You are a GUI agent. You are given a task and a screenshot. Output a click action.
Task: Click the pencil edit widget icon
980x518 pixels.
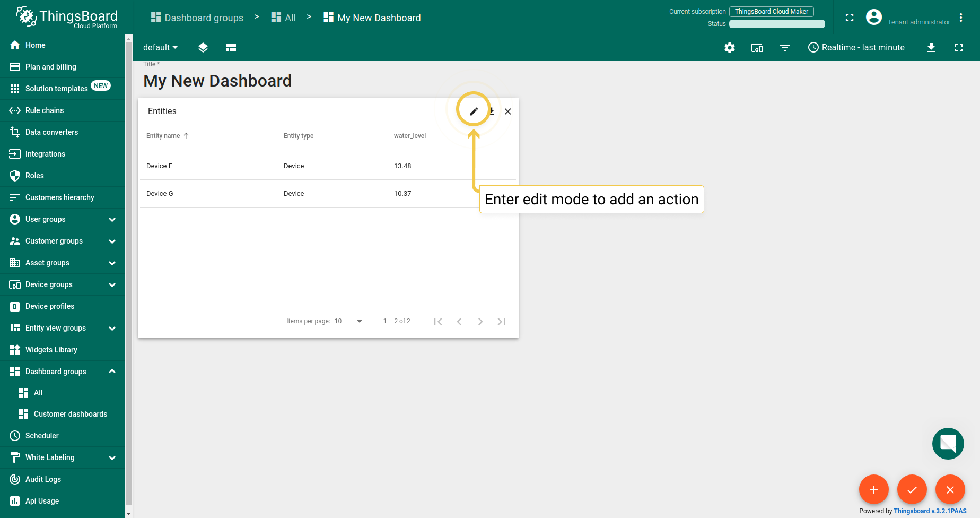pyautogui.click(x=474, y=111)
